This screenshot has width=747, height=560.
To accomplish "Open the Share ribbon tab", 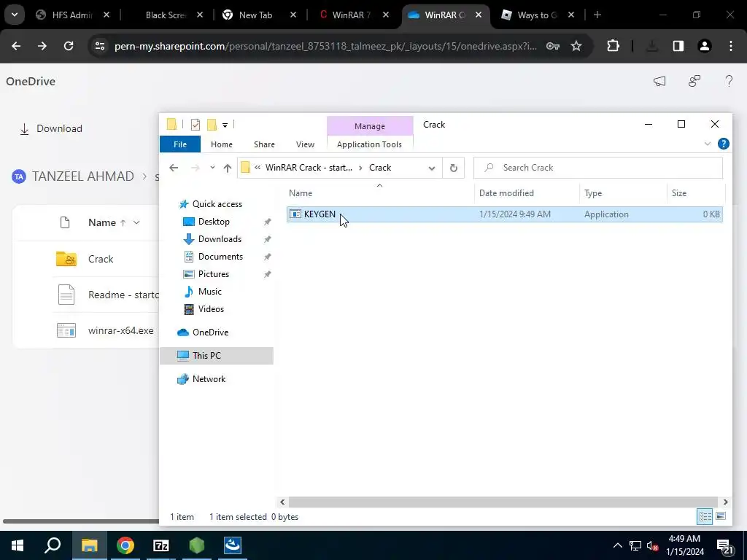I will click(264, 144).
